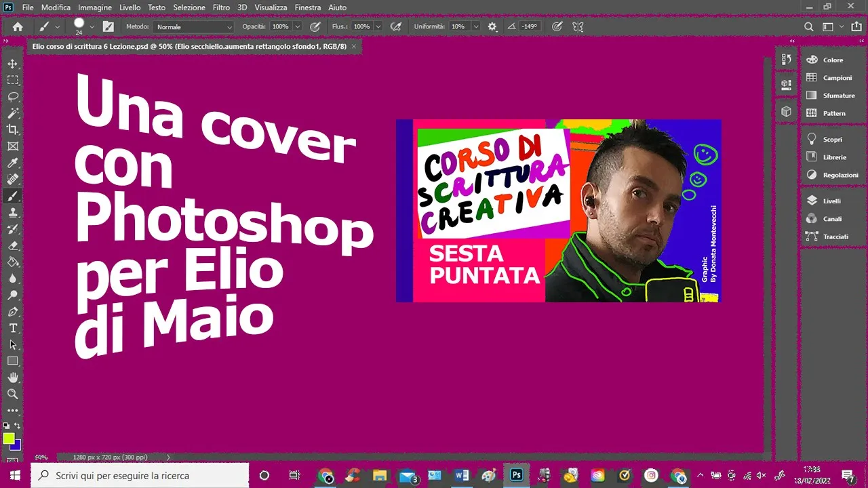The width and height of the screenshot is (868, 488).
Task: Select the Lasso tool
Action: pyautogui.click(x=13, y=96)
